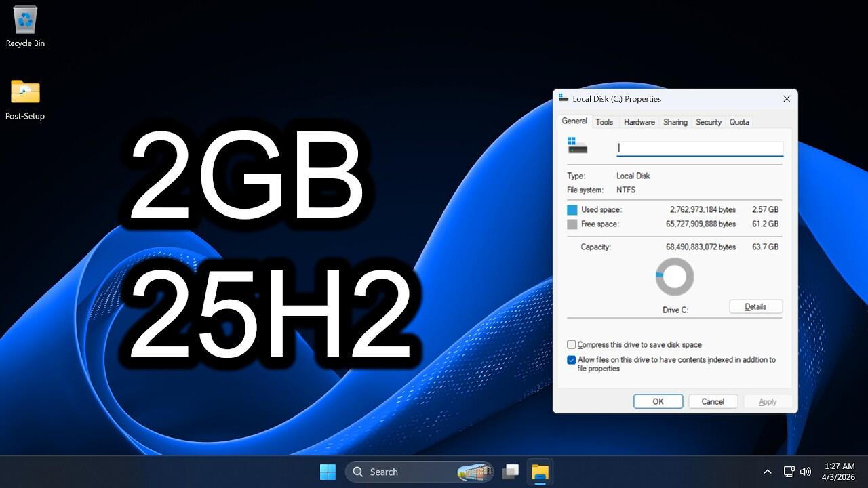Open the Post-Setup folder on desktop
This screenshot has height=488, width=868.
coord(25,92)
